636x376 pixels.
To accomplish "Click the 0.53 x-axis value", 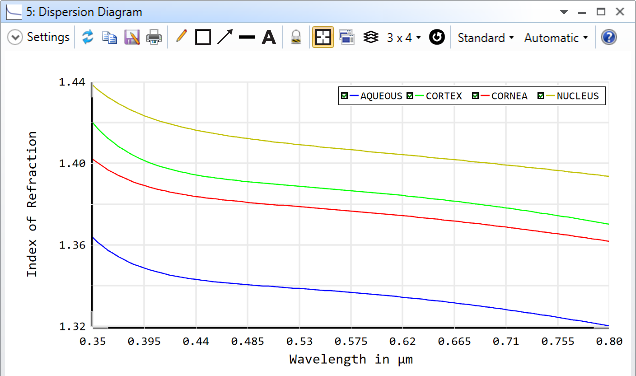I will point(299,342).
